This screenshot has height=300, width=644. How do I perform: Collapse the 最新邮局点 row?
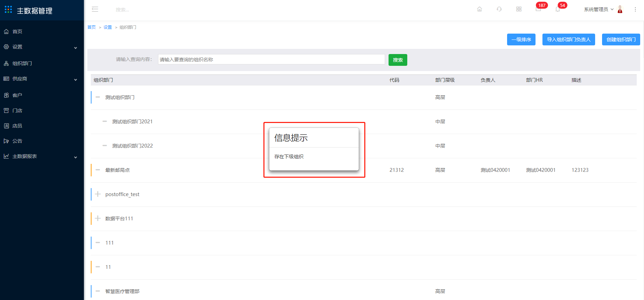click(98, 170)
